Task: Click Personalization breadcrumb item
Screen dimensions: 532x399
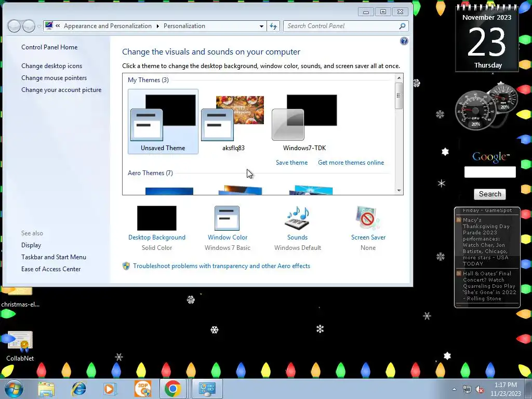Action: point(184,26)
